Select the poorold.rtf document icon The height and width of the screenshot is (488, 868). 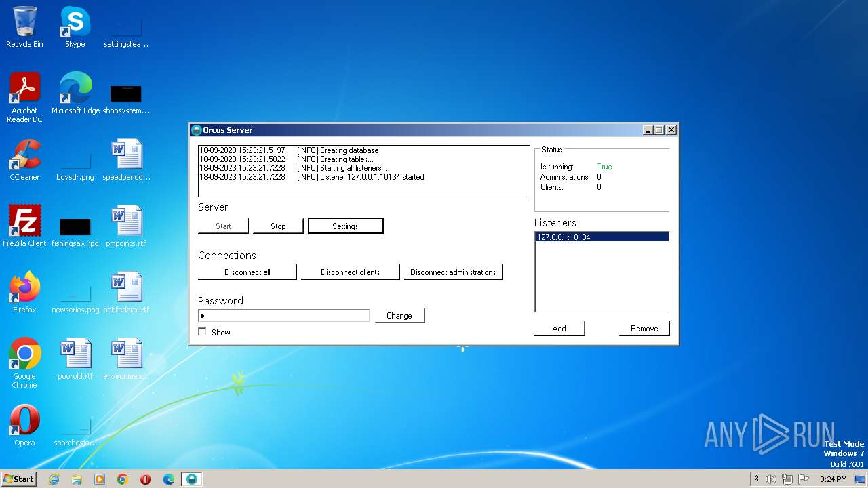75,359
